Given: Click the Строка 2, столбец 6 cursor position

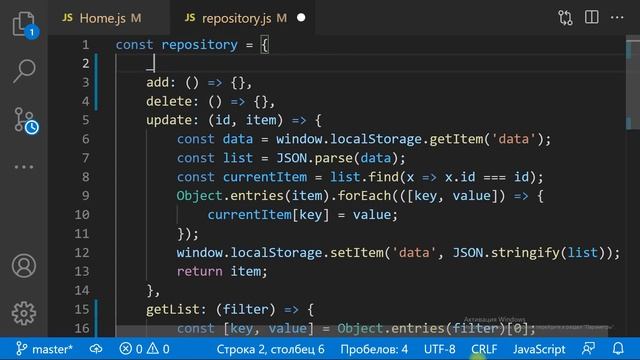Looking at the screenshot, I should [270, 349].
